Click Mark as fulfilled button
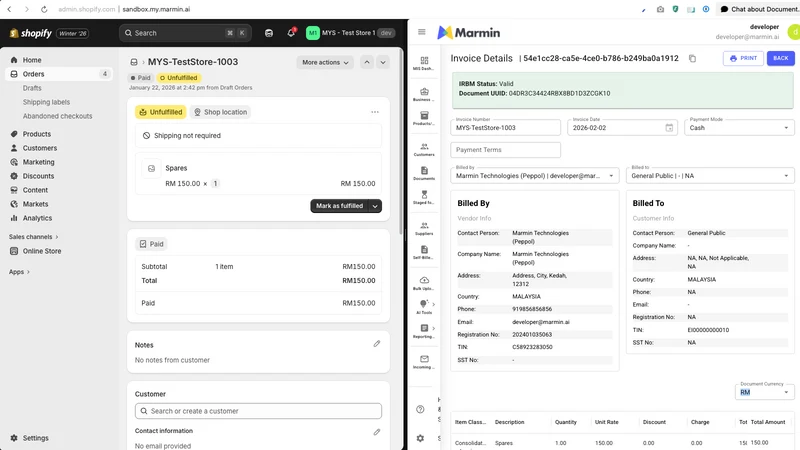Screen dimensions: 800x450 pyautogui.click(x=339, y=206)
